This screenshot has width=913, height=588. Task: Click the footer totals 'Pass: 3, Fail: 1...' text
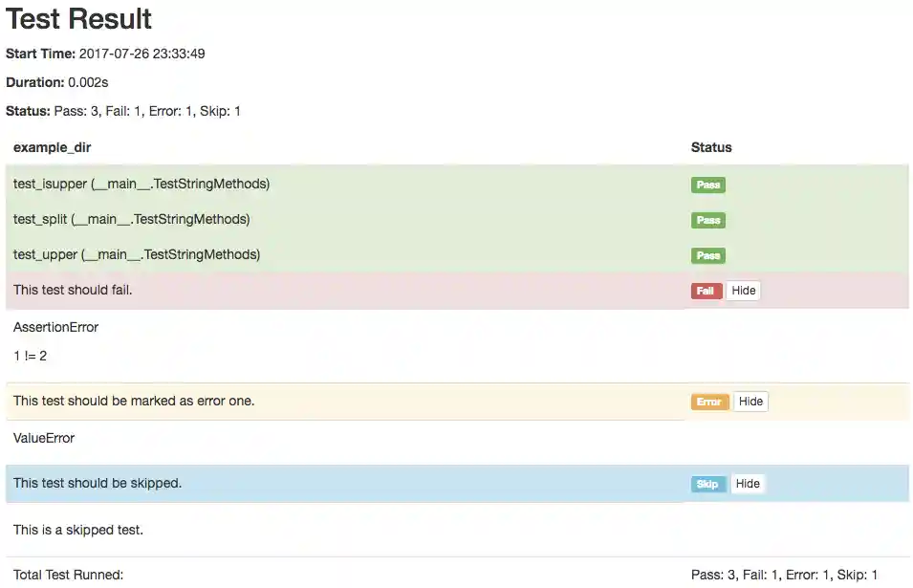784,575
